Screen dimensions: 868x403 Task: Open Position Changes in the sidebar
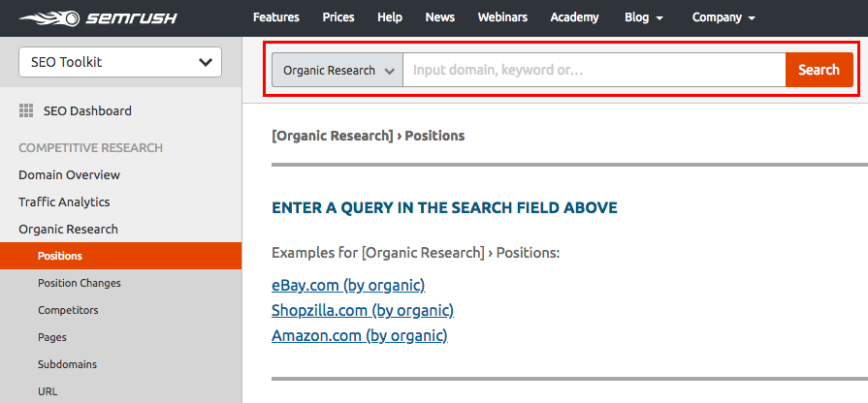click(x=80, y=283)
